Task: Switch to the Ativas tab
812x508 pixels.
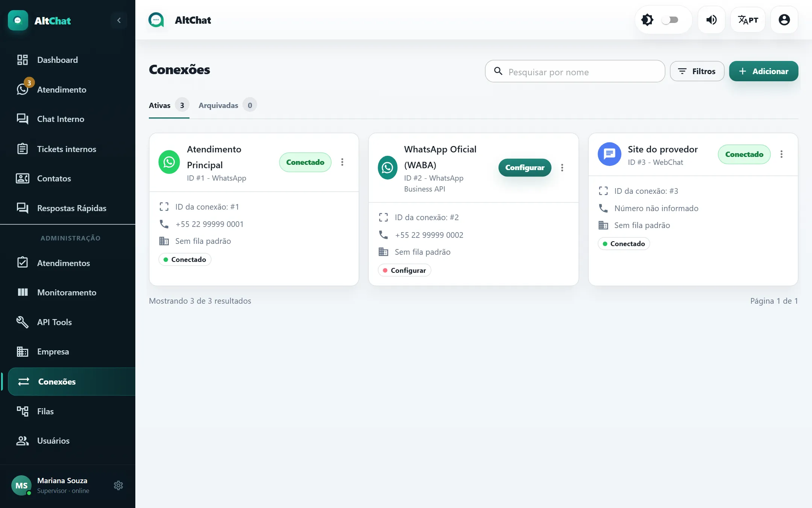Action: pos(169,105)
